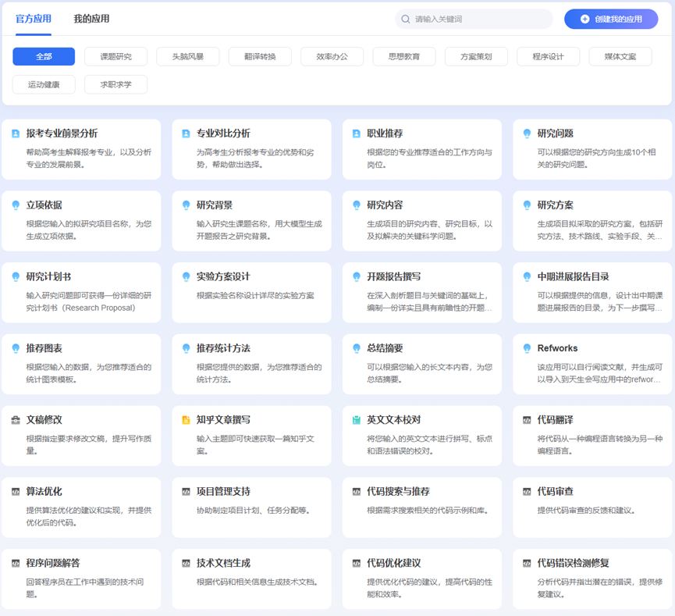Image resolution: width=675 pixels, height=616 pixels.
Task: Click the lightbulb icon beside 立项依据
Action: (16, 205)
